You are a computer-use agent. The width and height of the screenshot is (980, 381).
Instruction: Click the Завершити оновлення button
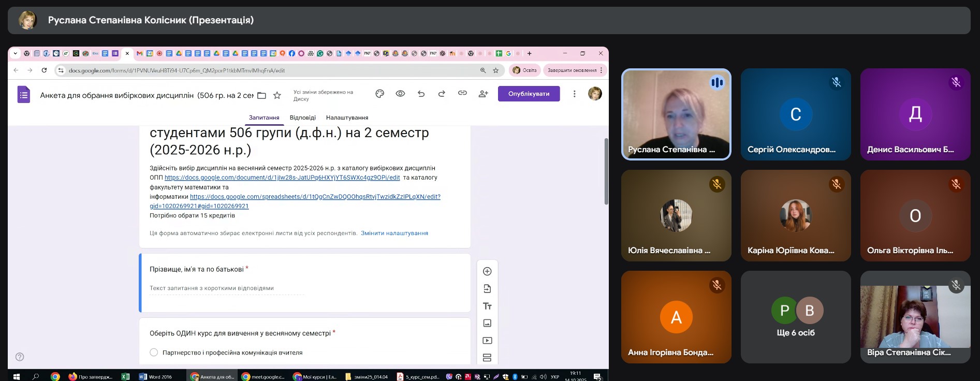pyautogui.click(x=574, y=70)
